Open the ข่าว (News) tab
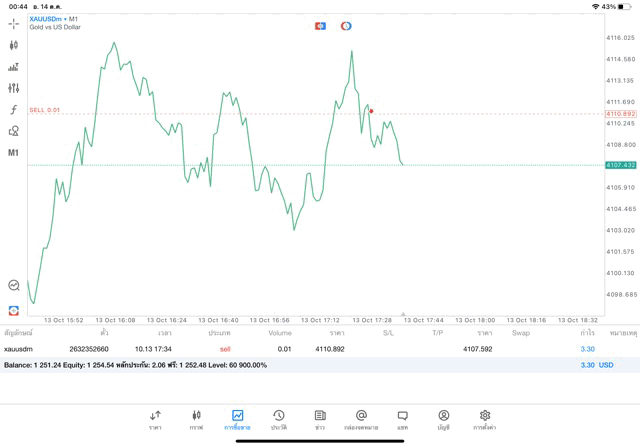This screenshot has height=447, width=640. point(320,419)
